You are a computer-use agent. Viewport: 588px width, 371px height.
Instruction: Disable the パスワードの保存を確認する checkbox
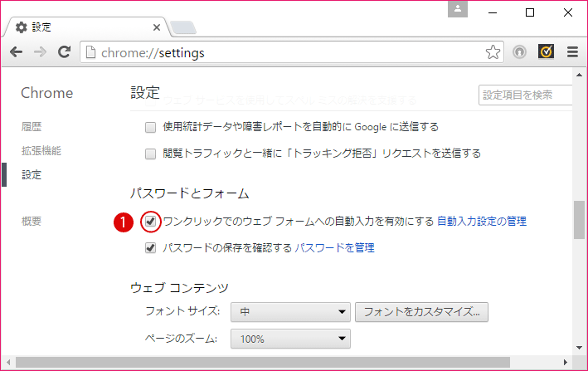[150, 248]
